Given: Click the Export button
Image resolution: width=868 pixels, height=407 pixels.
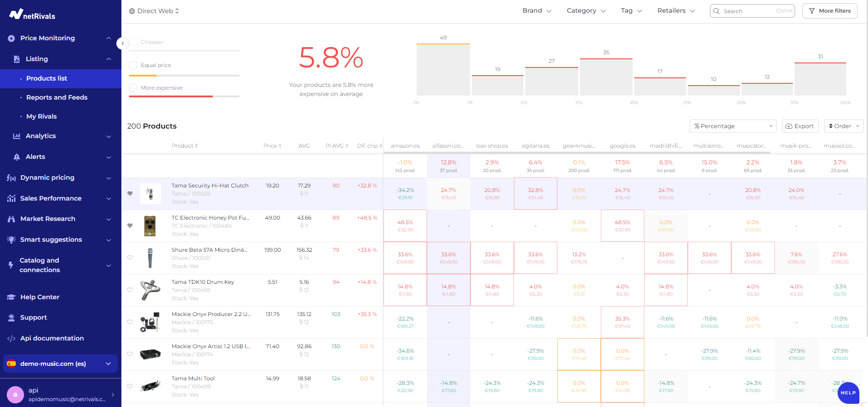Looking at the screenshot, I should [800, 126].
